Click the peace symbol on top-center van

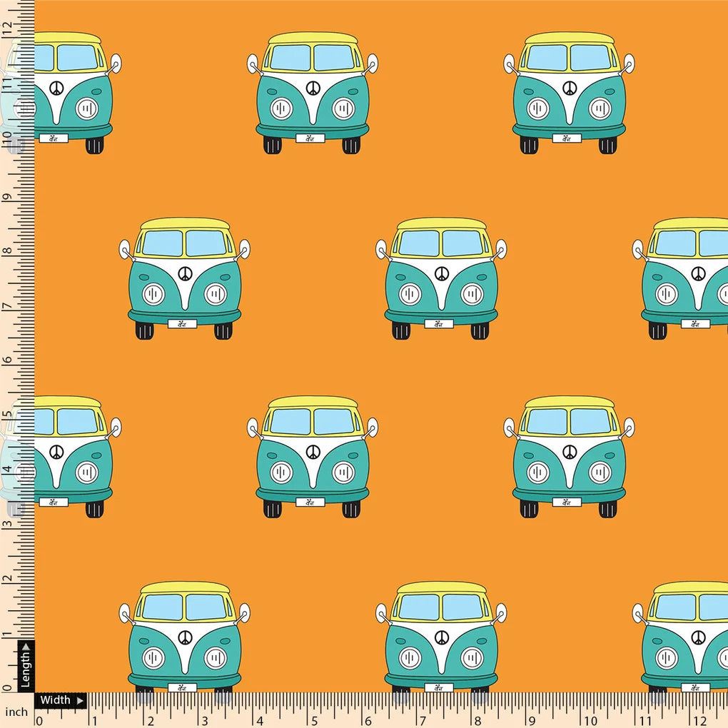point(313,88)
